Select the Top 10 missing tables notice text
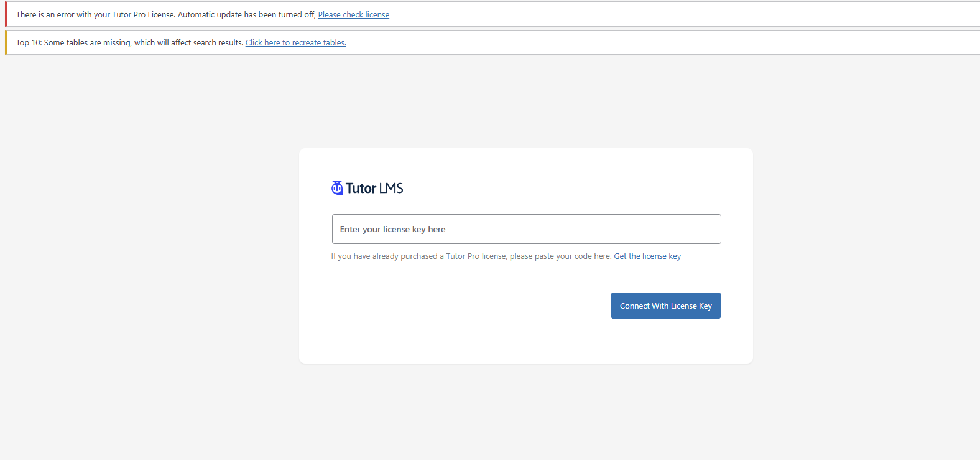Screen dimensions: 980x460 point(130,43)
